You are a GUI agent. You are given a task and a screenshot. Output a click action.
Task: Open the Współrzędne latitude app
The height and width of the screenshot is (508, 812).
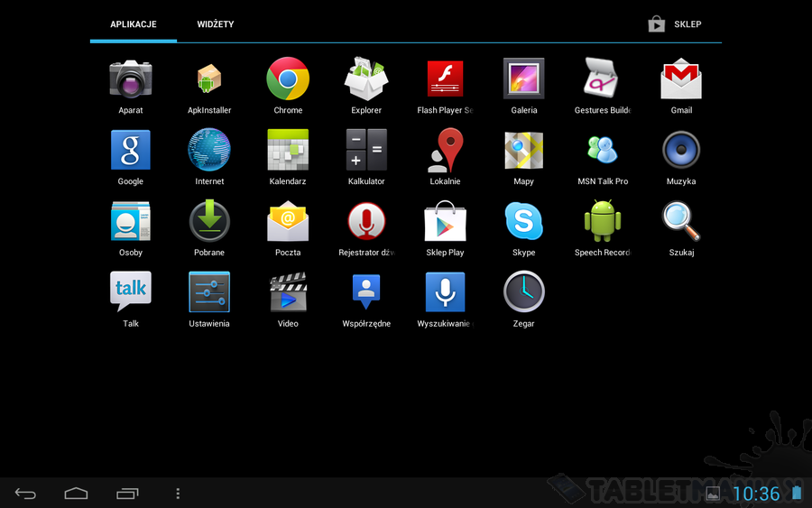tap(366, 292)
